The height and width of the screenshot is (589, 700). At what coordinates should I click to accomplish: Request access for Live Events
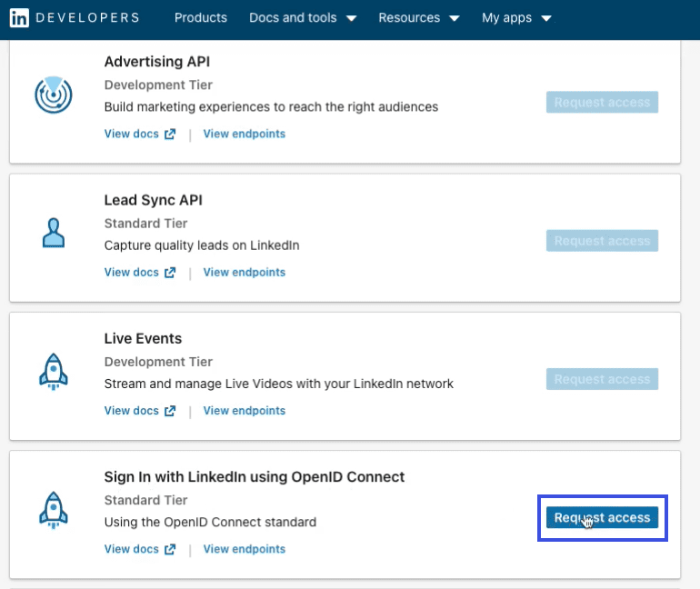602,379
